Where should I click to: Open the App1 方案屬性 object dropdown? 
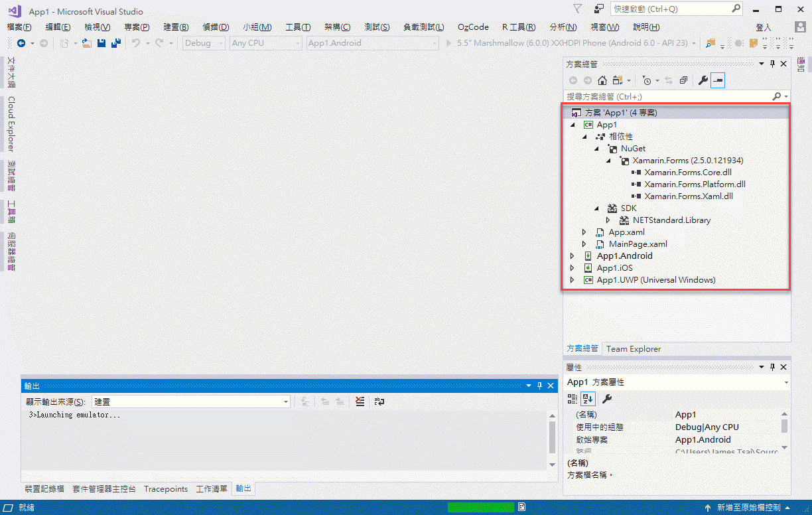point(677,382)
